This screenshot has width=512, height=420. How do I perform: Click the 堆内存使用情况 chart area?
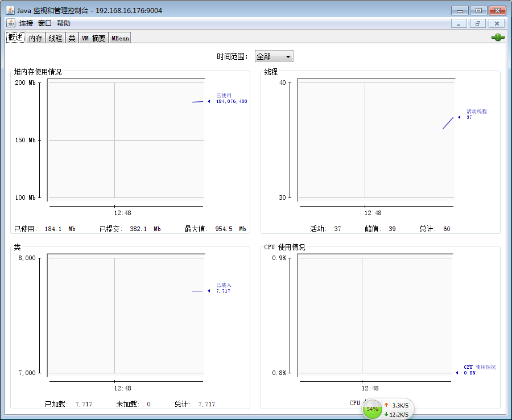(126, 140)
